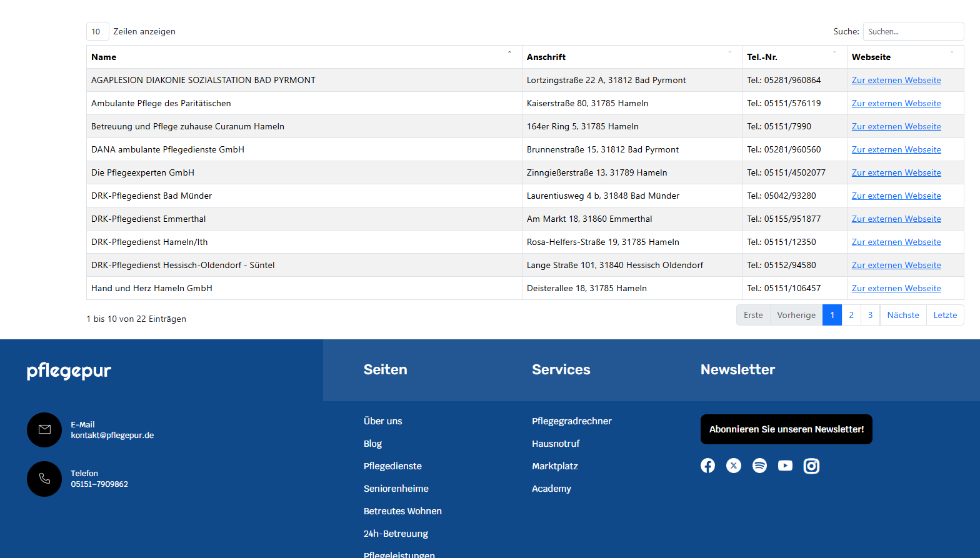Viewport: 980px width, 558px height.
Task: Click the pflegepur footer logo
Action: (69, 371)
